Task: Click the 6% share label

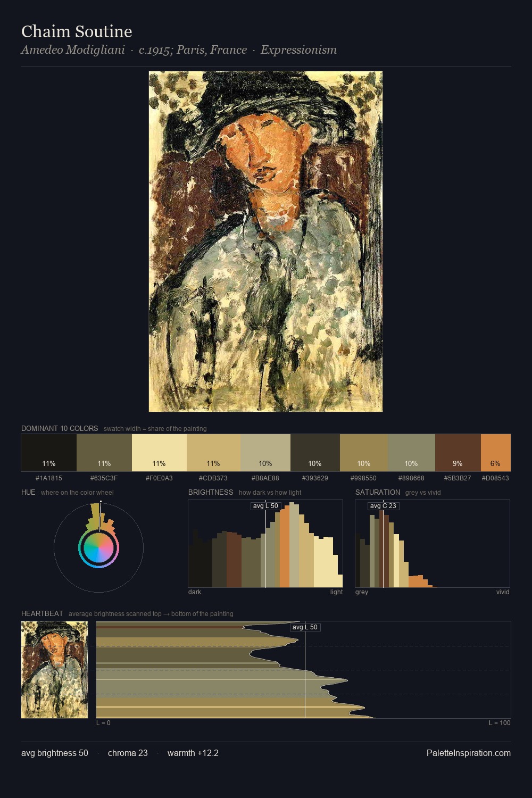Action: point(495,463)
